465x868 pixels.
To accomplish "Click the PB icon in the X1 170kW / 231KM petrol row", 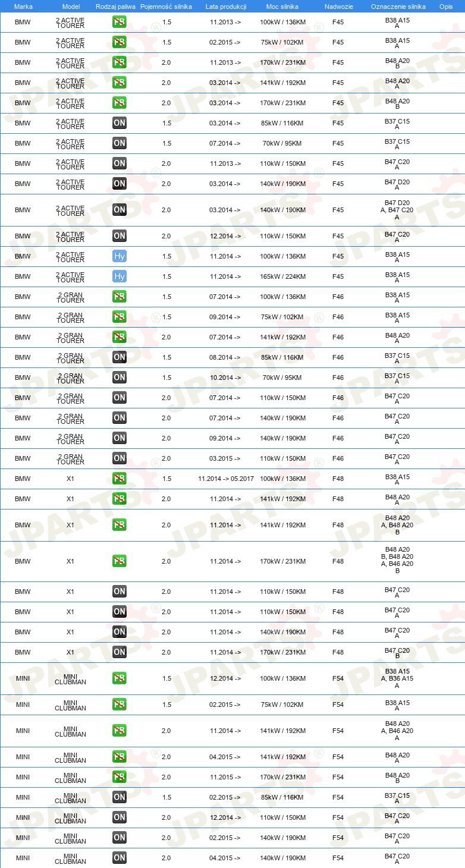I will [x=120, y=561].
